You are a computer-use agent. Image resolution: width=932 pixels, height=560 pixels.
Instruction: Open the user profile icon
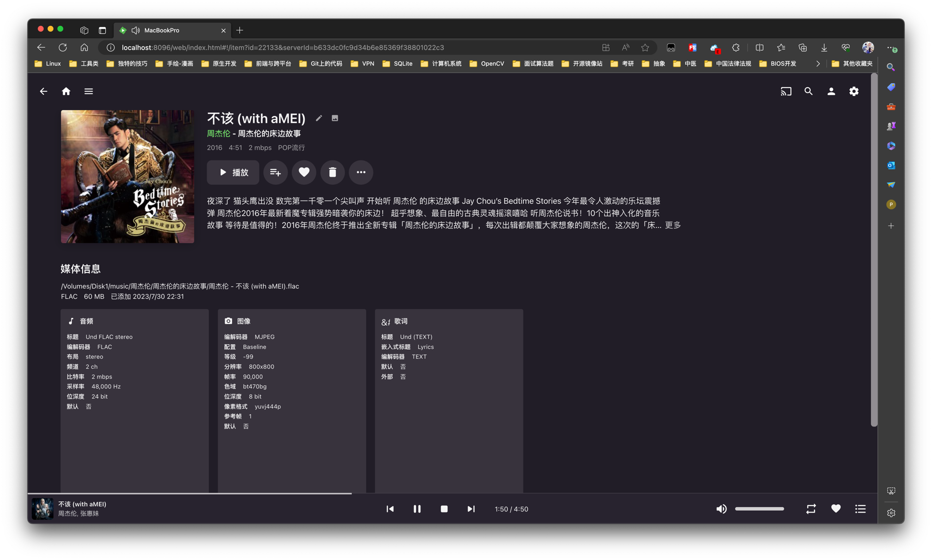pyautogui.click(x=831, y=91)
